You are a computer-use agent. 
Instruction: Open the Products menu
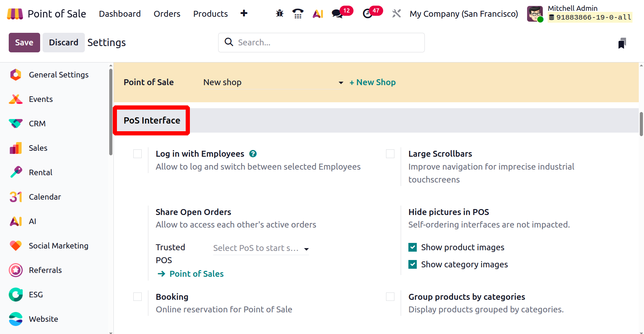(x=210, y=14)
